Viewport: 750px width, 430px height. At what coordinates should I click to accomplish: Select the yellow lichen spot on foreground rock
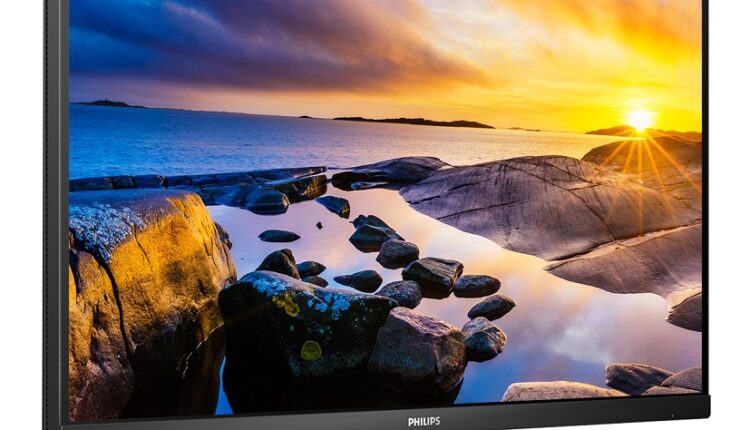(312, 350)
